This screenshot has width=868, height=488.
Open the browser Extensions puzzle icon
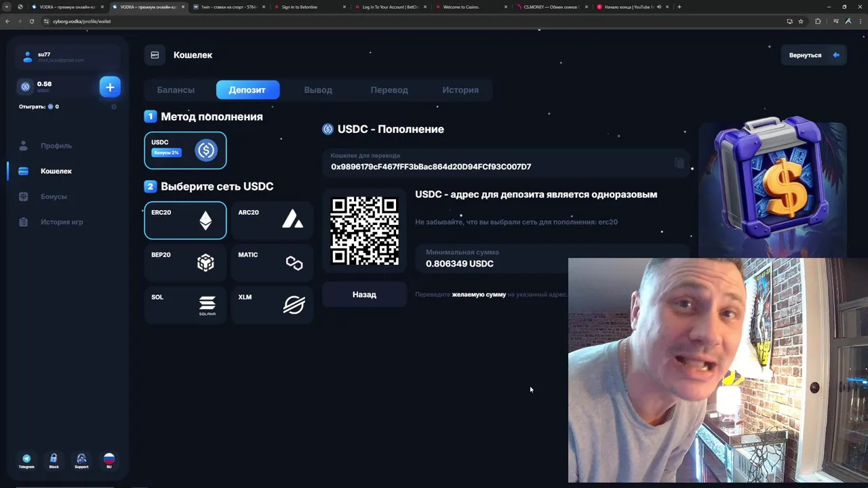[x=818, y=21]
